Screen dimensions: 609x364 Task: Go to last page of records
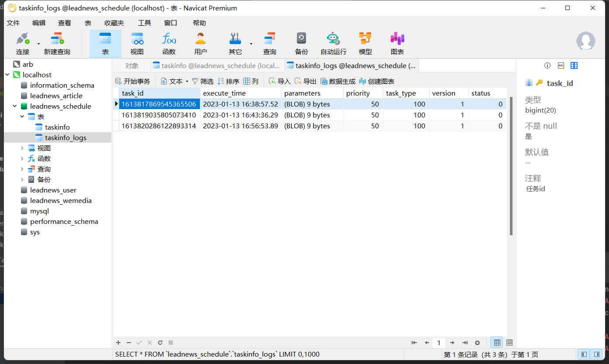465,343
